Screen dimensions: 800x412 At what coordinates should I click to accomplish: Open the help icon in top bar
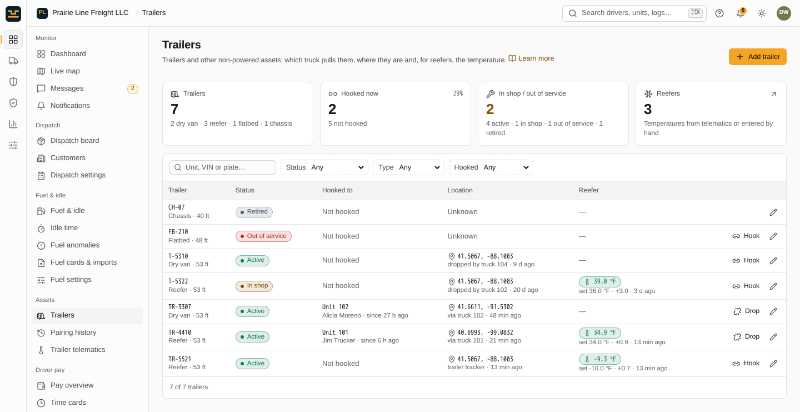[719, 13]
